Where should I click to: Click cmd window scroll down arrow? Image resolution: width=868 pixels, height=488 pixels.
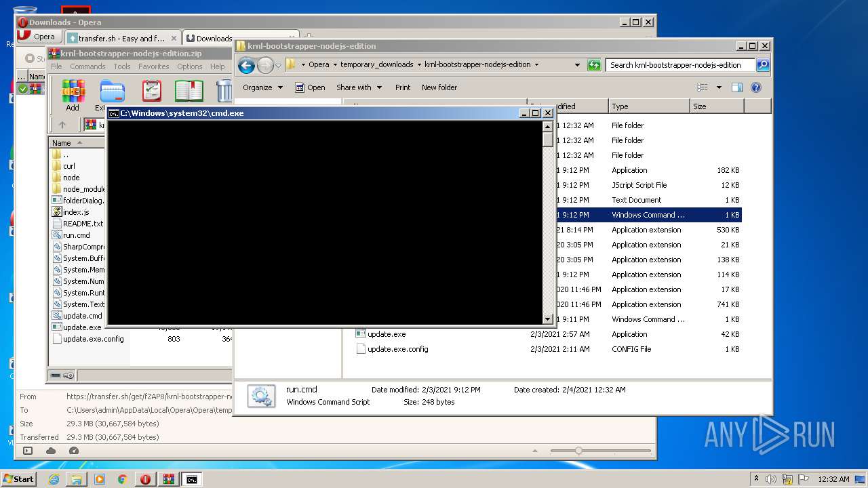click(x=548, y=319)
